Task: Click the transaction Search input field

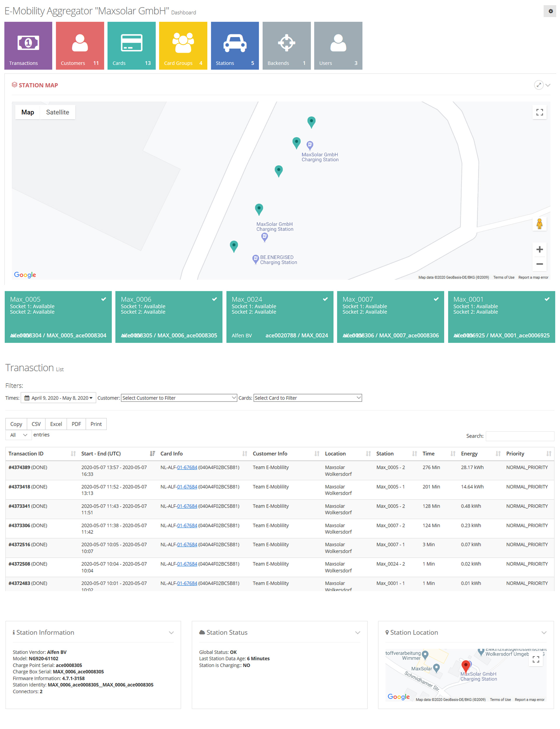Action: click(519, 436)
